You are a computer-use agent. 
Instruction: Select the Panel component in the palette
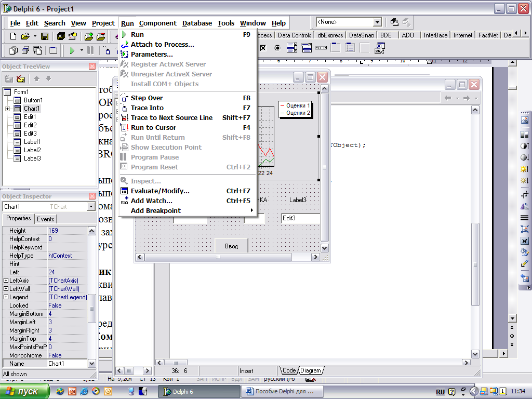pos(364,48)
